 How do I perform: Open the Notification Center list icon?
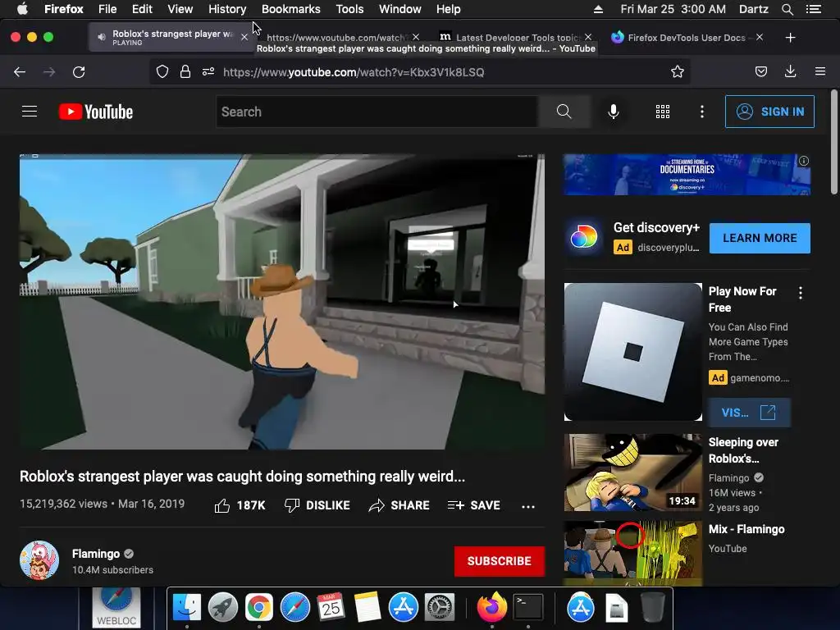coord(814,9)
